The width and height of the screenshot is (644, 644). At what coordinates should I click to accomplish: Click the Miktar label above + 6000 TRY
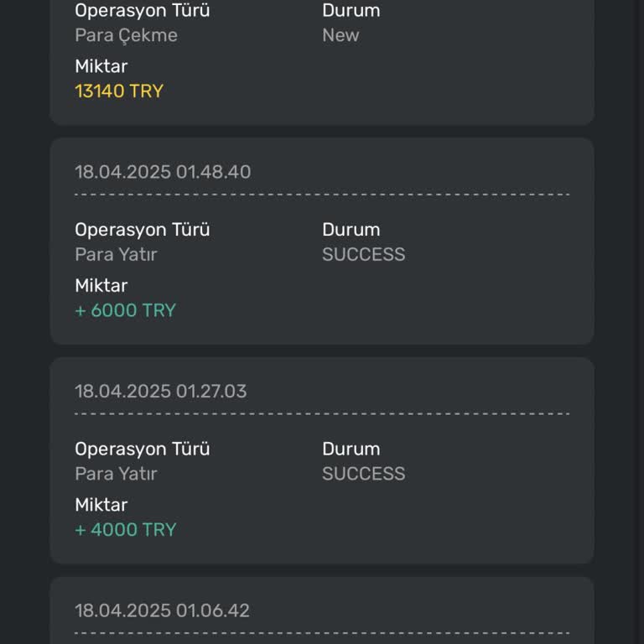(x=101, y=286)
